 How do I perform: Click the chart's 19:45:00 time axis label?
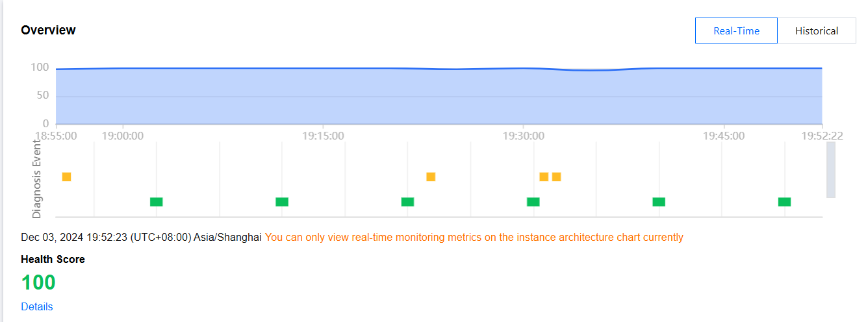coord(724,136)
